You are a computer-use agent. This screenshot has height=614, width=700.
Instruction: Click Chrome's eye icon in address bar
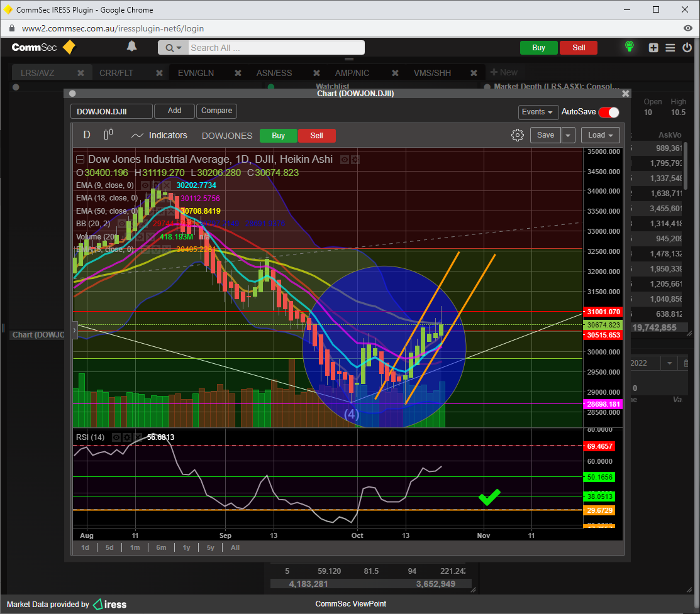pos(688,28)
